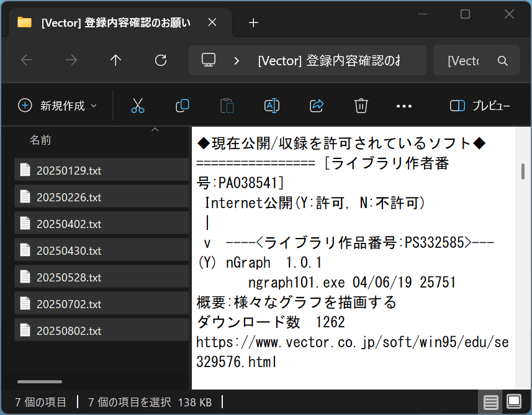
Task: Go forward with the right arrow
Action: 71,60
